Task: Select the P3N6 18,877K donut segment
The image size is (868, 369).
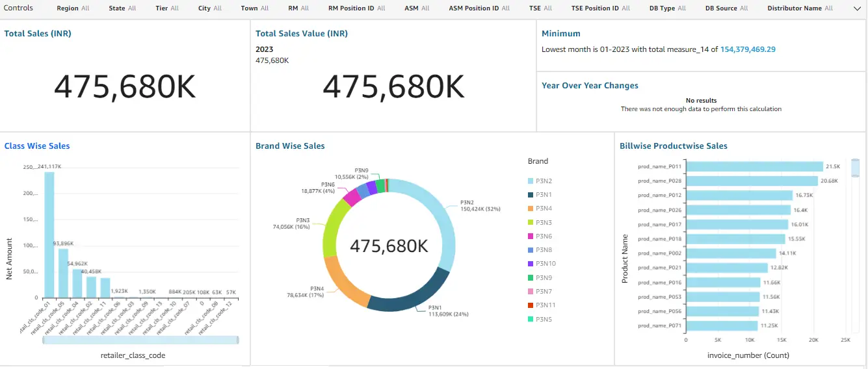Action: pyautogui.click(x=351, y=196)
